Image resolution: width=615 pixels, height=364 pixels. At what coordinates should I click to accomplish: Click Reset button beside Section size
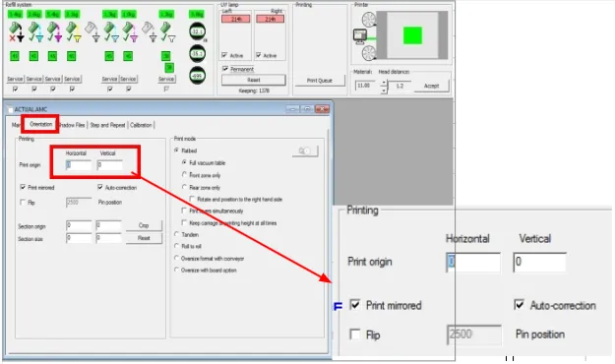(144, 238)
